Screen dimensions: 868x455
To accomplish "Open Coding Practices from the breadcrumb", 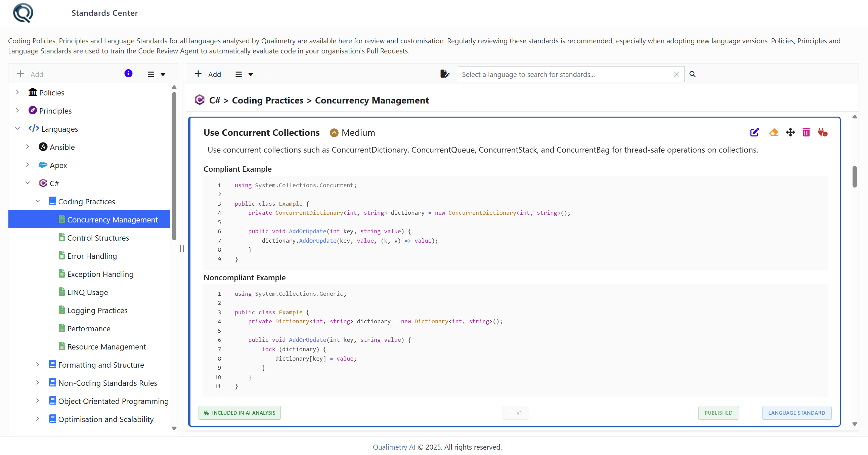I will 267,100.
